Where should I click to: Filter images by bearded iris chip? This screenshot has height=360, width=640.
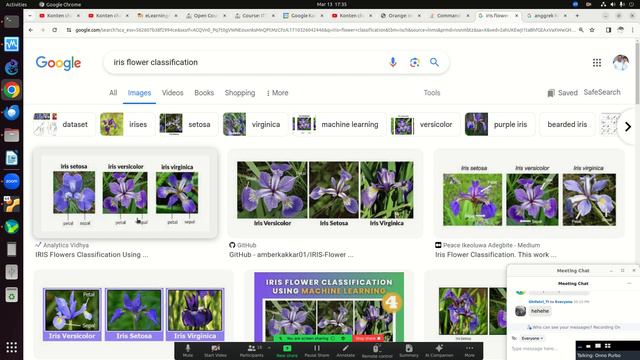pos(567,124)
